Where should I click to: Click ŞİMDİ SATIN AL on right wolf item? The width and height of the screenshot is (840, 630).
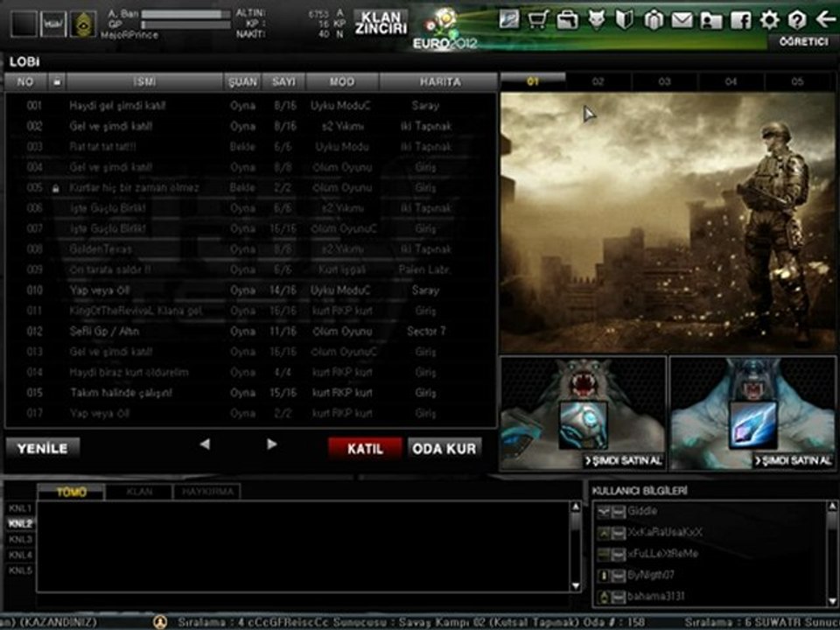(x=794, y=461)
